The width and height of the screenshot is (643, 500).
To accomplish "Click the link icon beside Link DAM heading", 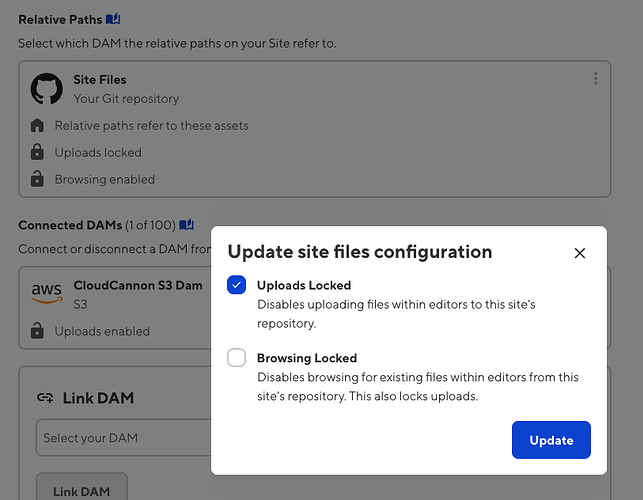I will tap(44, 398).
